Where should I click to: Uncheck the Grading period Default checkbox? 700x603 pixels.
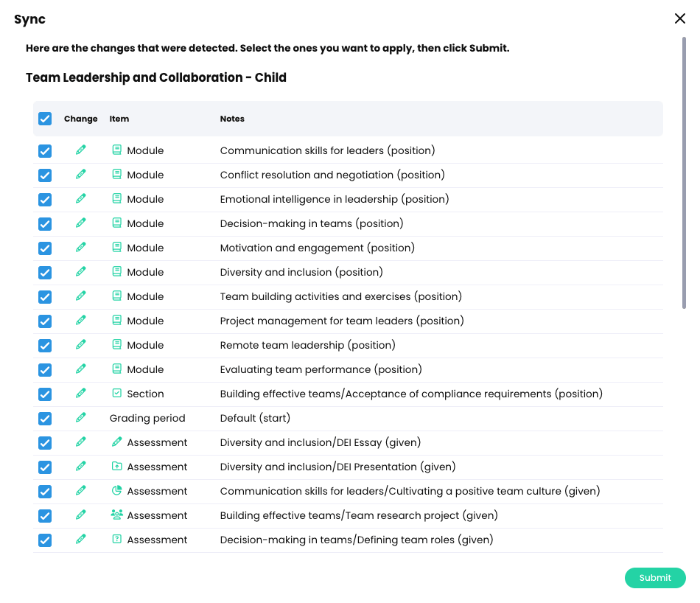click(x=45, y=418)
